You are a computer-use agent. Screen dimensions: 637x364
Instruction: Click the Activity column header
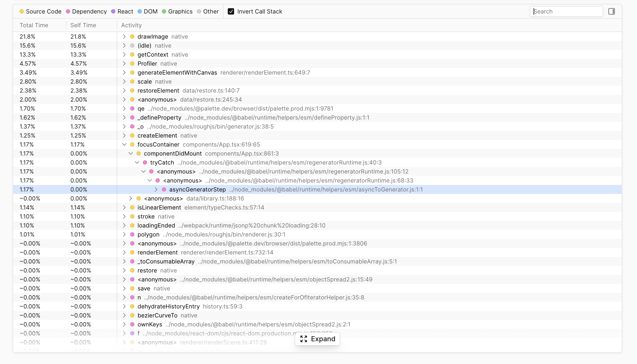(131, 25)
